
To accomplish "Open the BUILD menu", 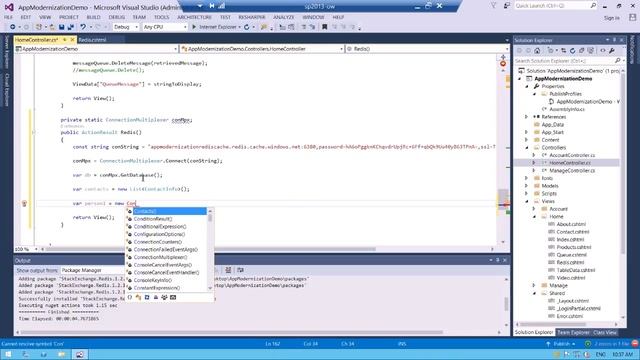I will (93, 17).
